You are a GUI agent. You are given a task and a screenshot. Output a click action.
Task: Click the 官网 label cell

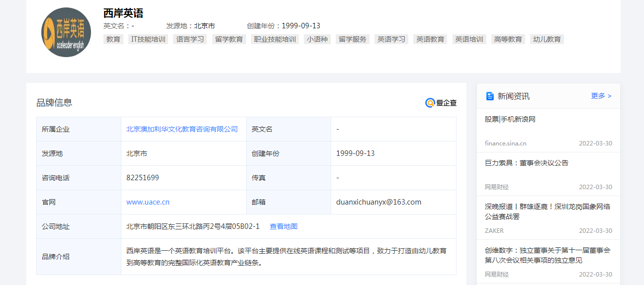coord(79,202)
